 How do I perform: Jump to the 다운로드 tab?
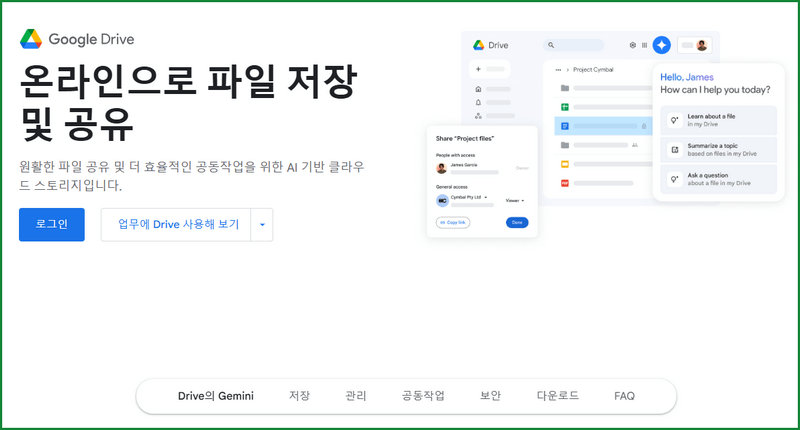click(558, 396)
